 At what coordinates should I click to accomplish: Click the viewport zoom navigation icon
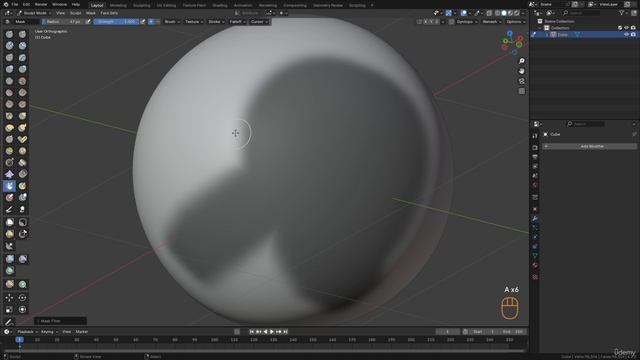pos(522,61)
